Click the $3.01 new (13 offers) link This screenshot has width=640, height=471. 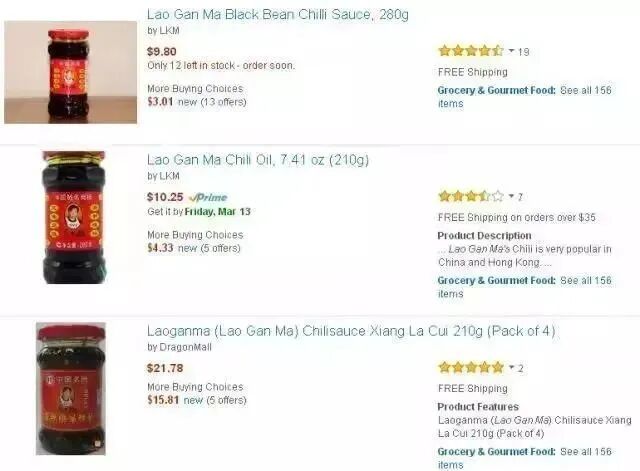(197, 102)
